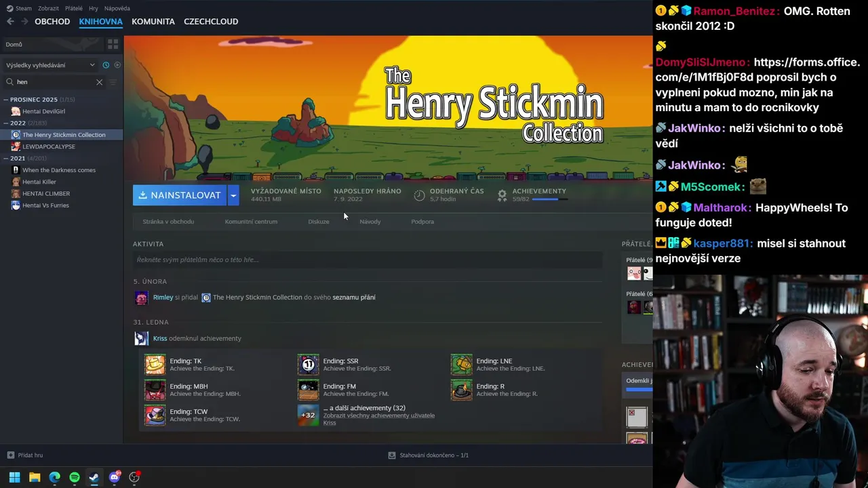Viewport: 868px width, 488px height.
Task: Open the Ending: MBH achievement icon
Action: 155,390
